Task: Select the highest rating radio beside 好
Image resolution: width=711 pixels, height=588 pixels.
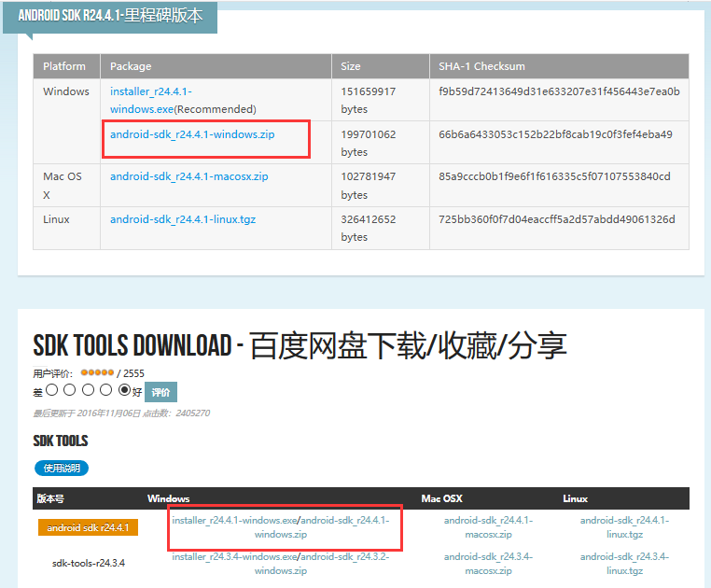Action: pyautogui.click(x=124, y=390)
